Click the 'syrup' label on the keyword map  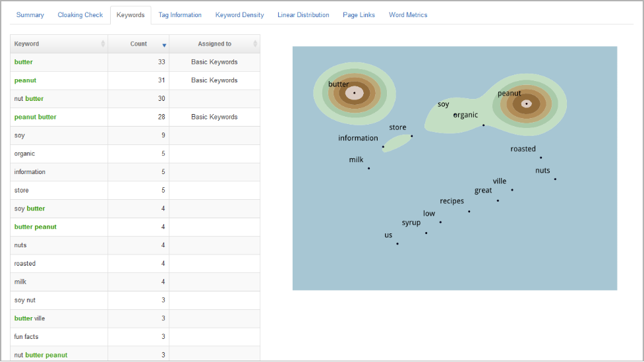(411, 223)
